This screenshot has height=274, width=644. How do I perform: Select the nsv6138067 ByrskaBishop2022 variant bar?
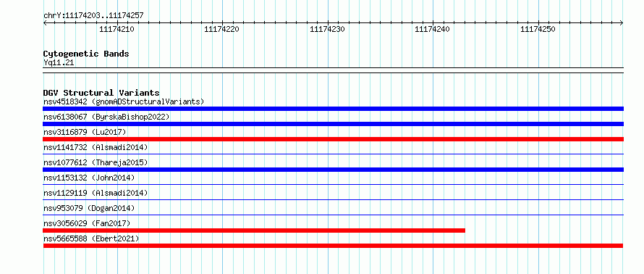[333, 124]
